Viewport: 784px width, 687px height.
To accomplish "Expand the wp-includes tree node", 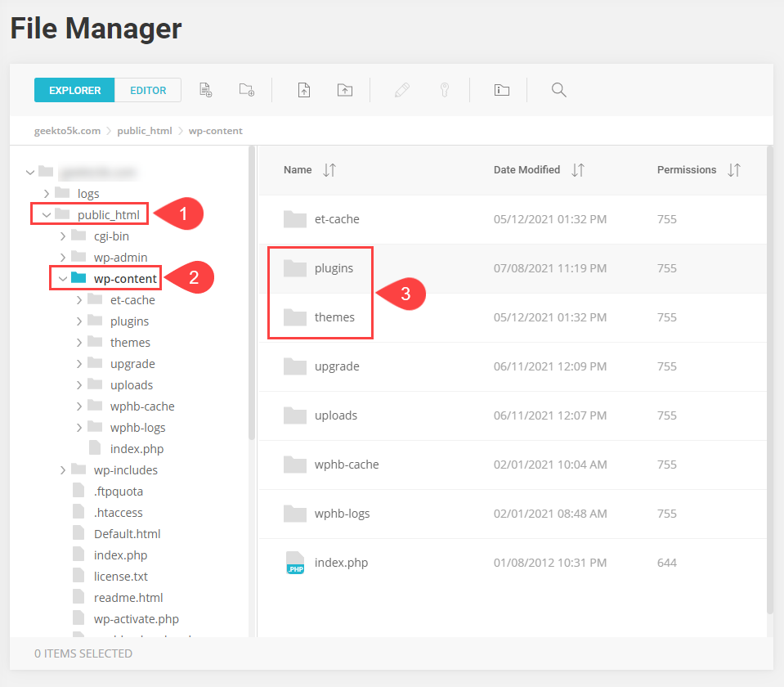I will click(x=63, y=469).
